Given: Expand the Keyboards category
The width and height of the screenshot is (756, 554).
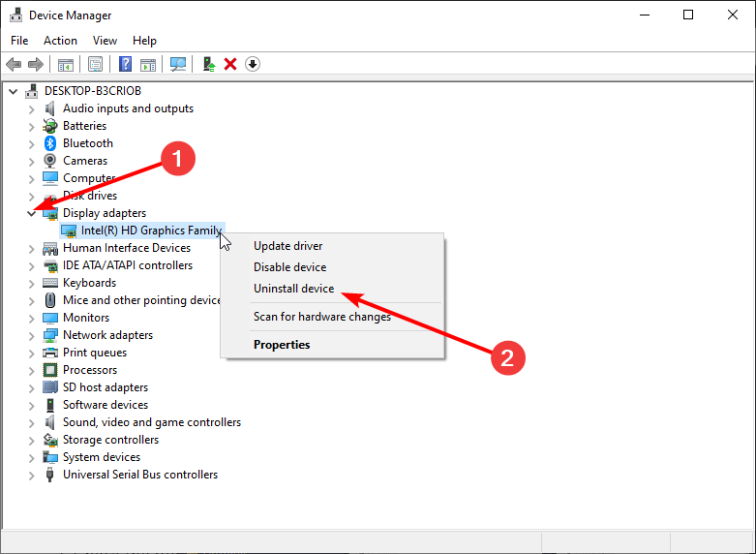Looking at the screenshot, I should click(x=32, y=283).
